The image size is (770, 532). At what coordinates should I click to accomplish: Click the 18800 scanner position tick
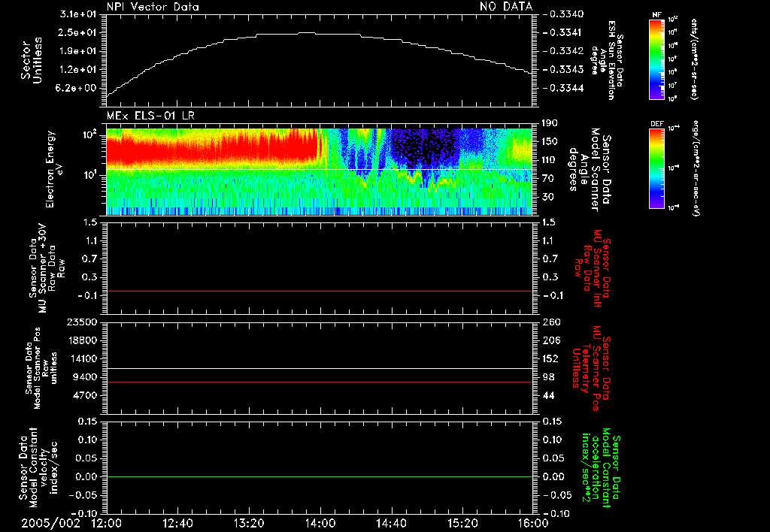click(x=82, y=340)
